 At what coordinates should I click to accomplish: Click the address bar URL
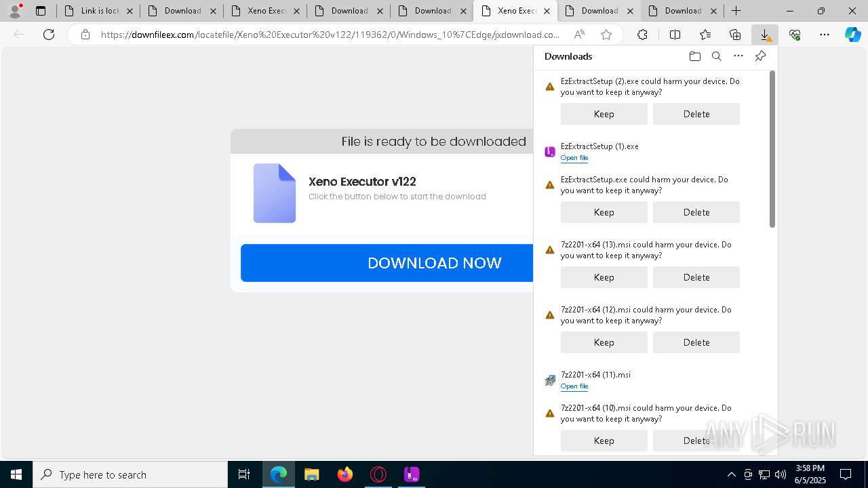click(330, 35)
